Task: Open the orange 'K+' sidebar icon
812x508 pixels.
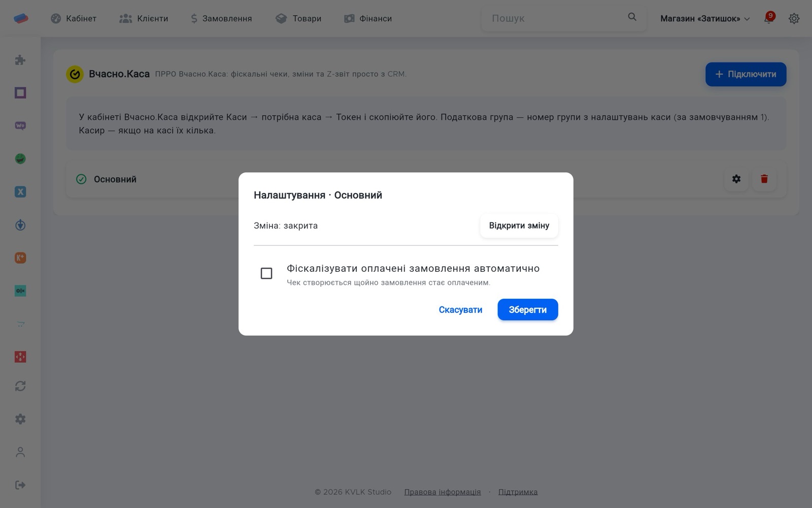Action: tap(20, 258)
